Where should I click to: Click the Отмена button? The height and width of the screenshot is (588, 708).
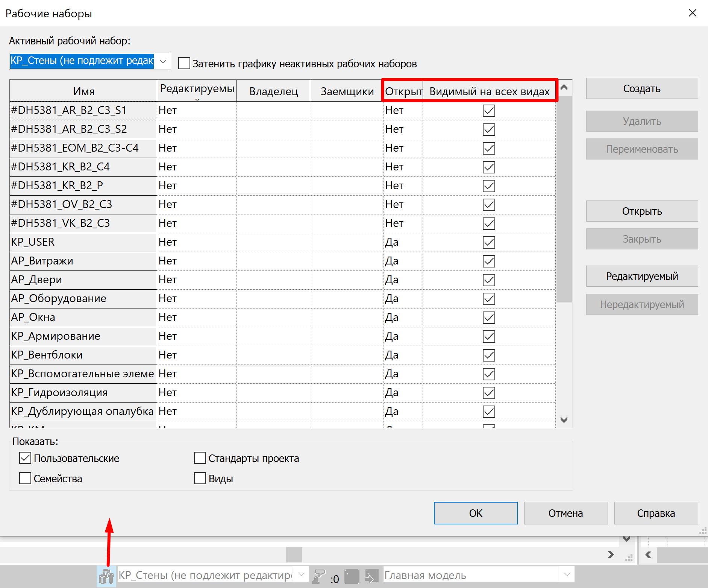(566, 513)
